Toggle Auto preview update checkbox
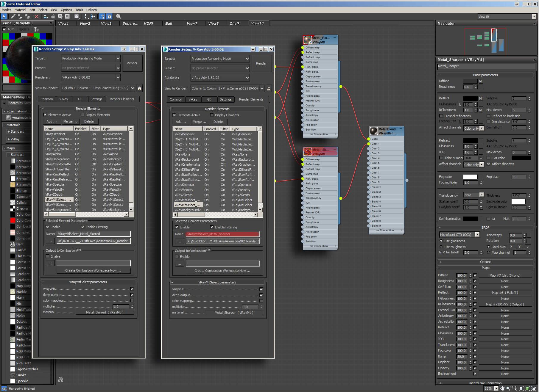Viewport: 539px width, 392px height. tap(4, 29)
